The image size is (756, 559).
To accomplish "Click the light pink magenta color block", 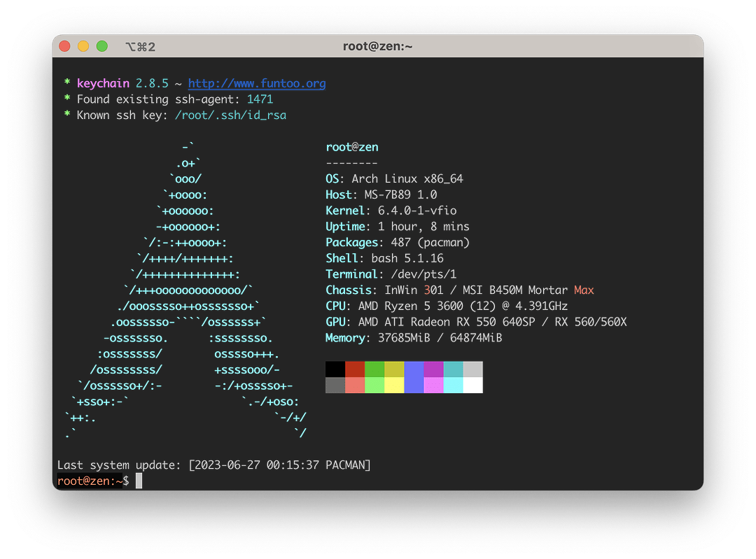I will (x=433, y=385).
